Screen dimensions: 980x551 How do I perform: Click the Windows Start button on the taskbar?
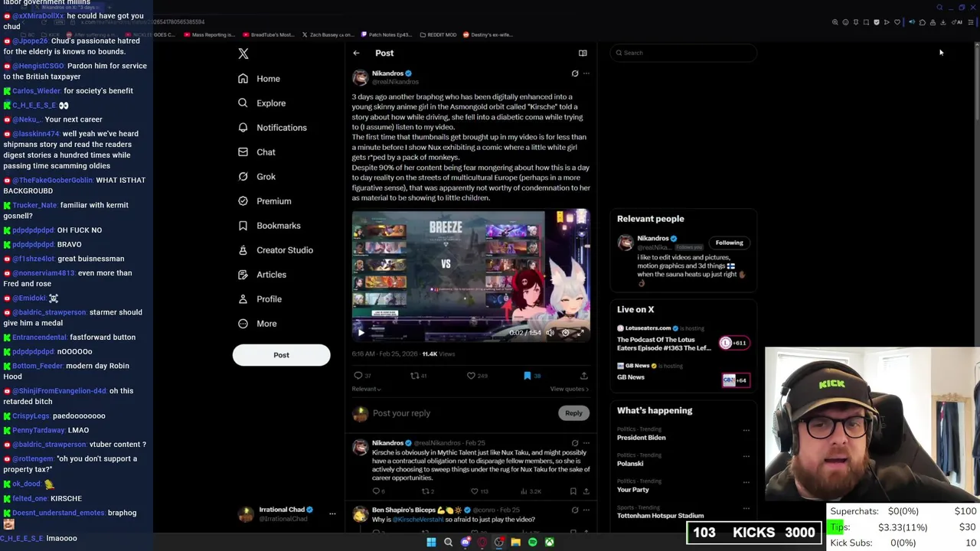[431, 543]
